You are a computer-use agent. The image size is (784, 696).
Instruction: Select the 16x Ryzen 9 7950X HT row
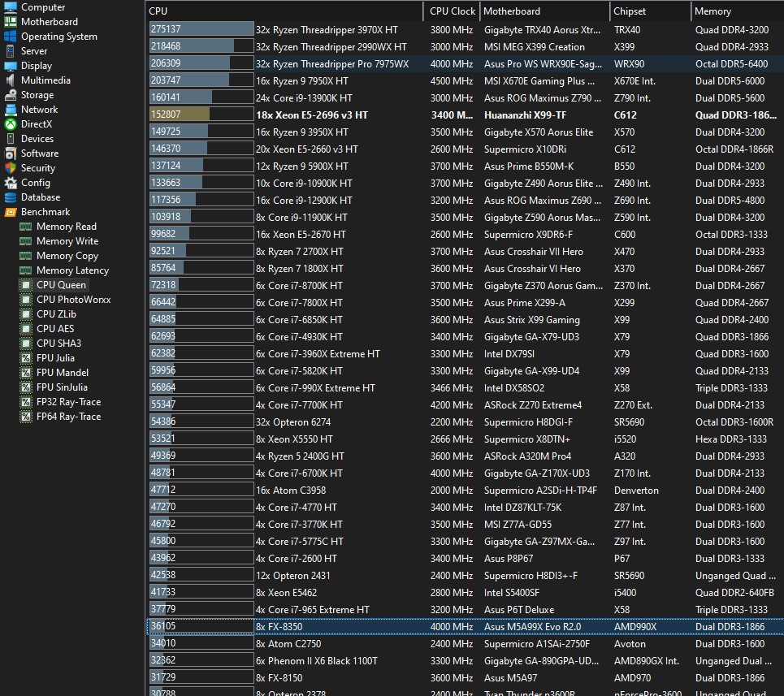[465, 80]
